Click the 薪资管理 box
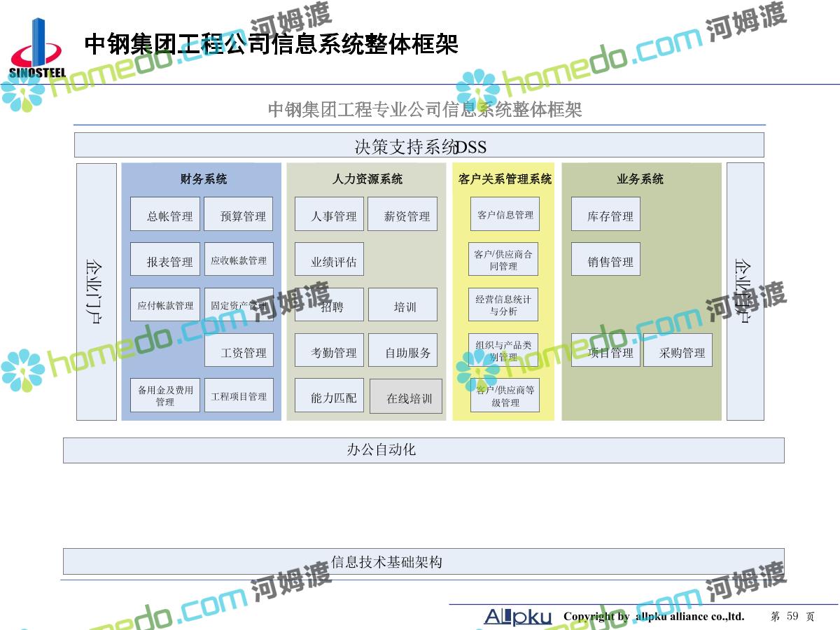 [402, 214]
